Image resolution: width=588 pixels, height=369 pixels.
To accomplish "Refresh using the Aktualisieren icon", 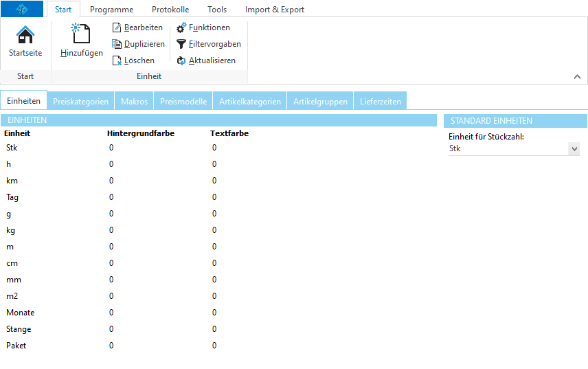I will 181,60.
